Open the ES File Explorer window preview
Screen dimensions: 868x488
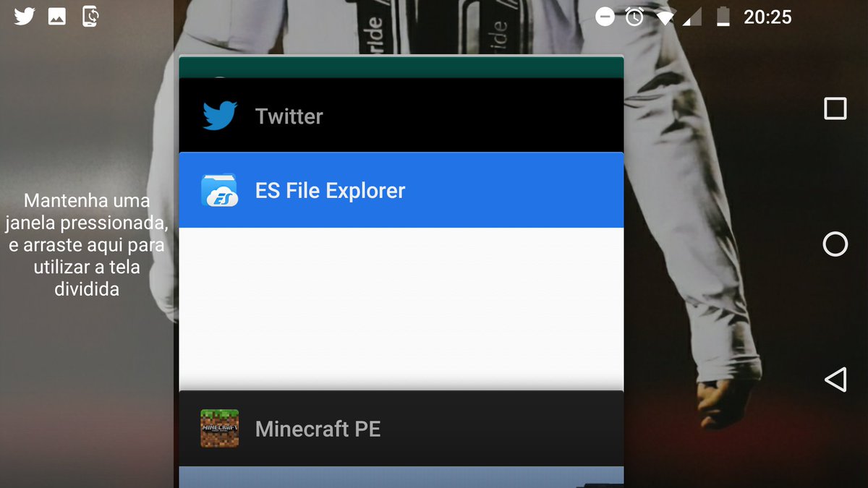[401, 309]
